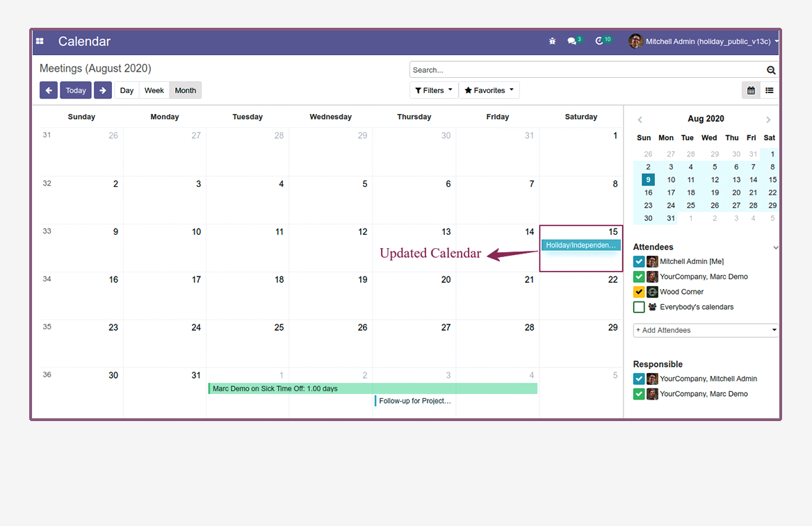Click the Calendar app title
This screenshot has height=526, width=812.
[x=84, y=42]
